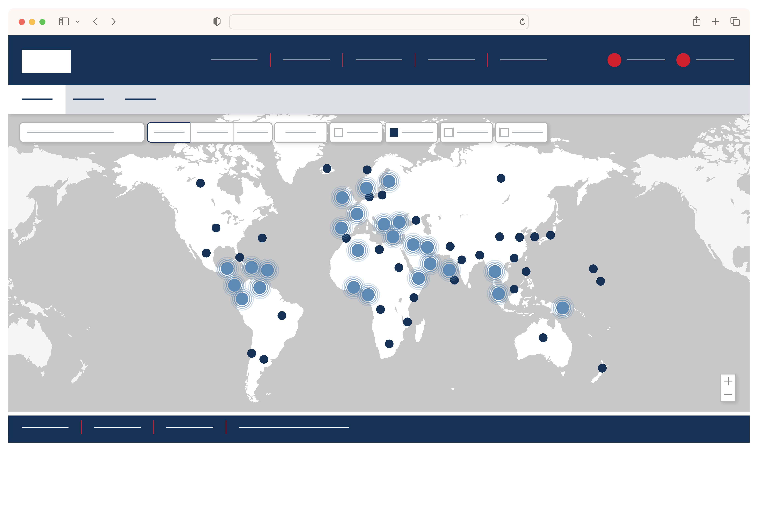758x532 pixels.
Task: Open the third header navigation item
Action: [379, 60]
